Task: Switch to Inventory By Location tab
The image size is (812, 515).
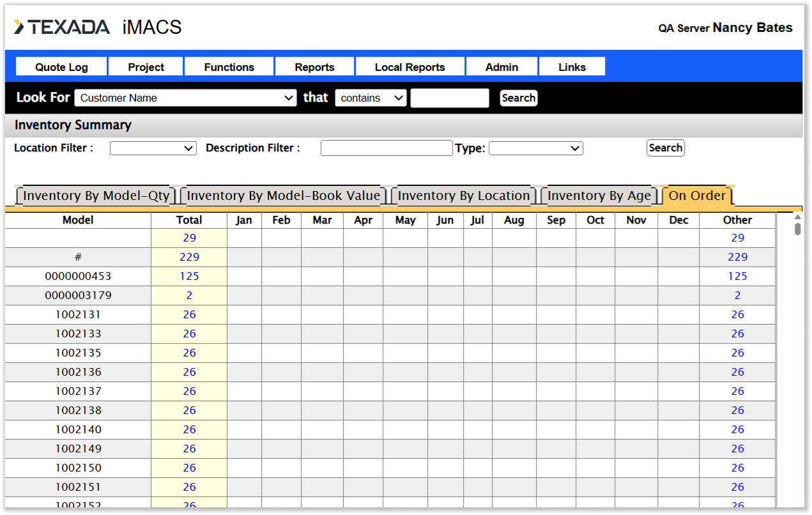Action: 464,196
